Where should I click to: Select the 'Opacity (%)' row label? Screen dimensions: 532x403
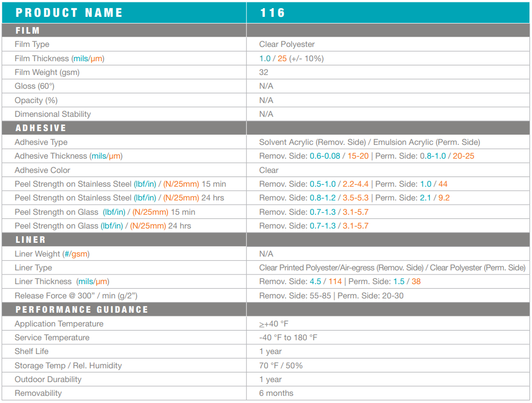pos(36,100)
